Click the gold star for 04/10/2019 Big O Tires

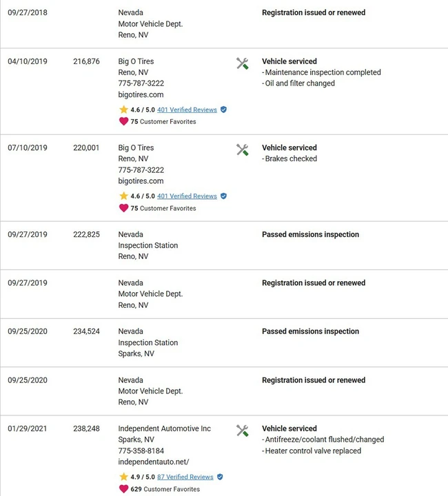[123, 110]
